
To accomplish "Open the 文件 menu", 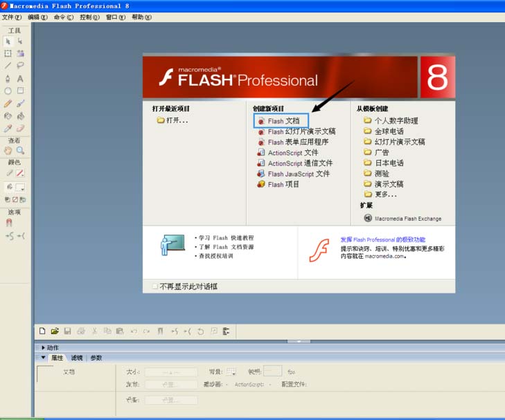I will coord(12,17).
